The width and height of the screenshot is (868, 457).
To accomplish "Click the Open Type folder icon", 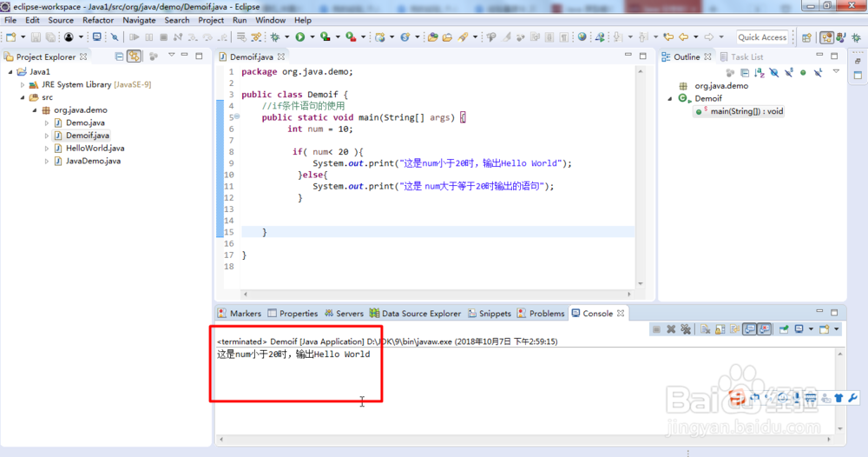I will (x=433, y=37).
